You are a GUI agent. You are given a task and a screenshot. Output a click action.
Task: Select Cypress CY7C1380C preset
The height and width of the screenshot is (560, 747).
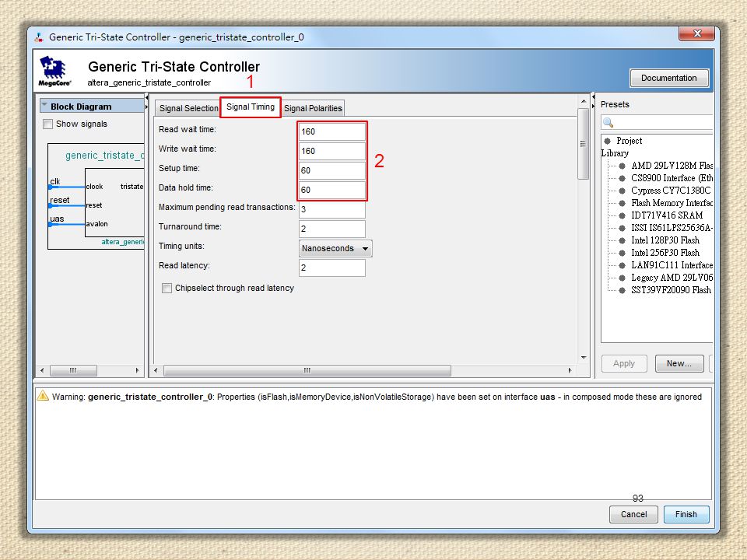671,191
